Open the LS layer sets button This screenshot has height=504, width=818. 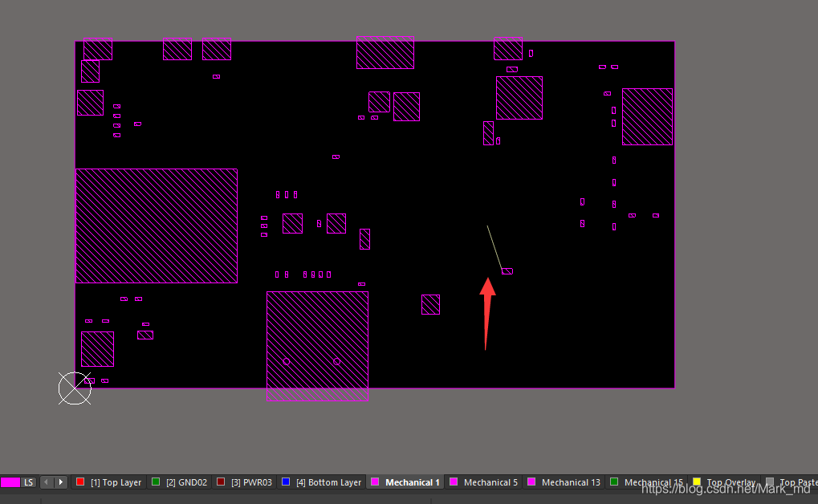pyautogui.click(x=29, y=482)
